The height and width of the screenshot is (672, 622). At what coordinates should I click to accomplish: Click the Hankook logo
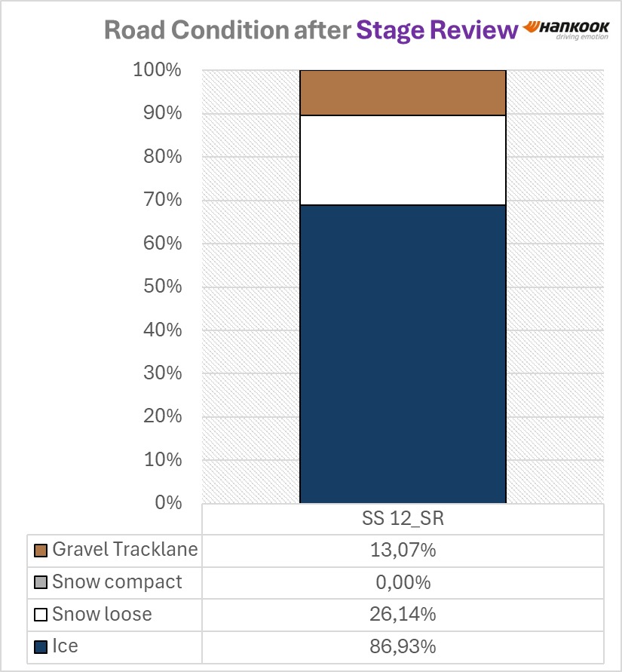click(566, 30)
